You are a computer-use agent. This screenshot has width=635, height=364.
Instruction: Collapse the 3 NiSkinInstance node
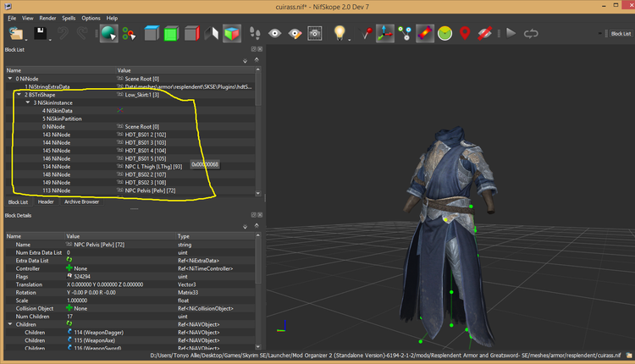[28, 102]
